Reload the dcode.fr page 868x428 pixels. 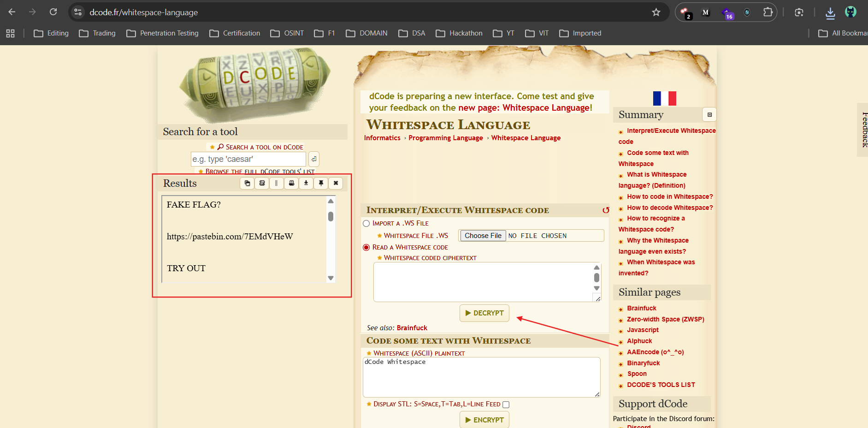coord(53,12)
